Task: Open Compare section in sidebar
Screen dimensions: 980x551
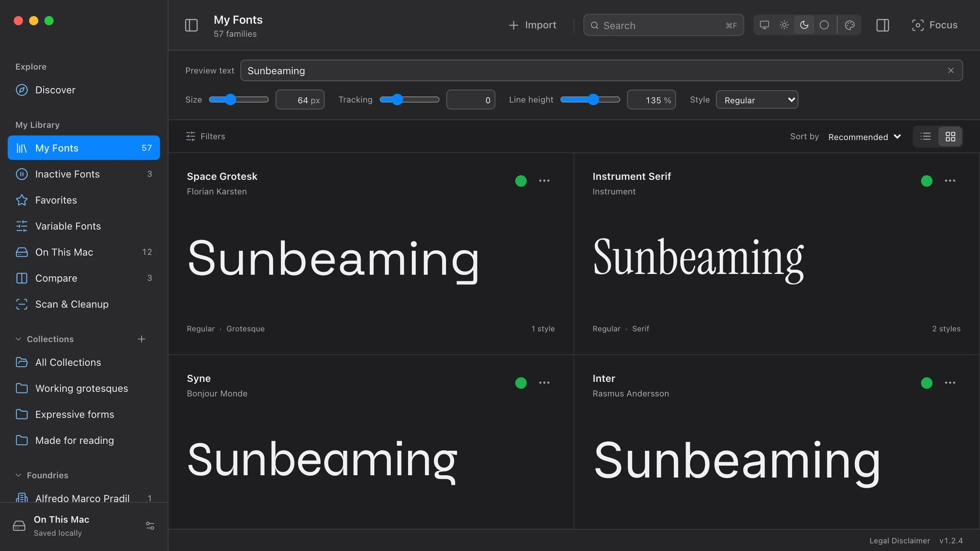Action: [84, 278]
